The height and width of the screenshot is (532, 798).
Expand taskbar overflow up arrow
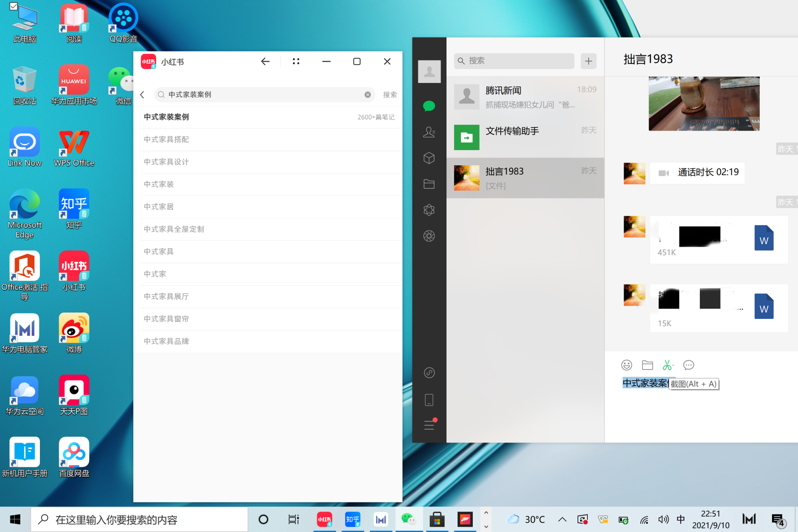pos(486,513)
